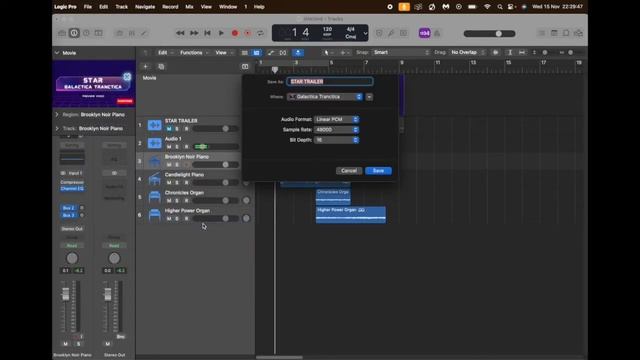Click the blue Catch Playhead button
This screenshot has height=360, width=640.
(x=298, y=53)
